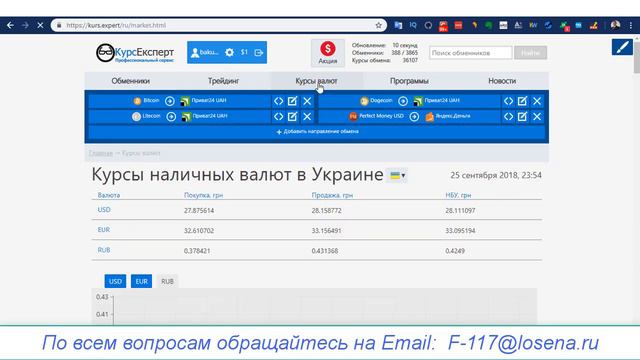The width and height of the screenshot is (640, 360).
Task: Show embed code for Dogecoin direction
Action: coord(508,101)
